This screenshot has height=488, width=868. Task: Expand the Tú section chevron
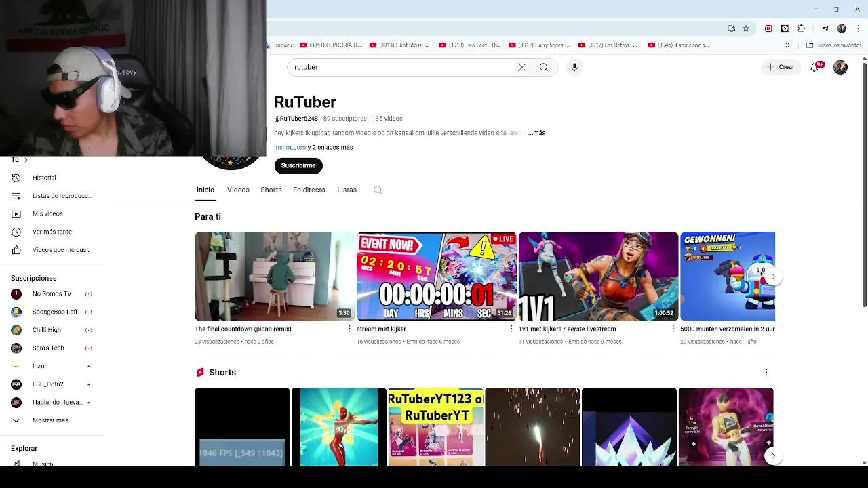pos(26,160)
